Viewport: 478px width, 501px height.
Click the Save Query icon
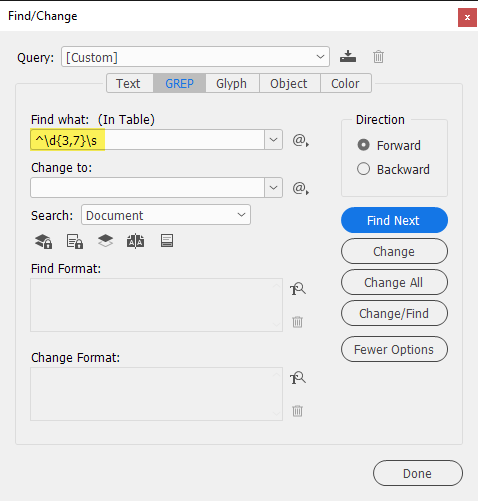(x=348, y=56)
